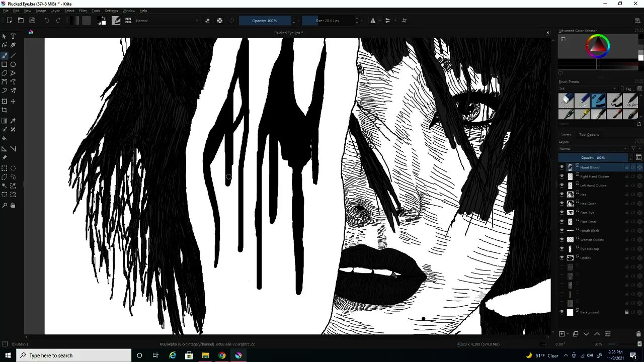Screen dimensions: 644x362
Task: Delete the selected layer trash icon
Action: [638, 334]
